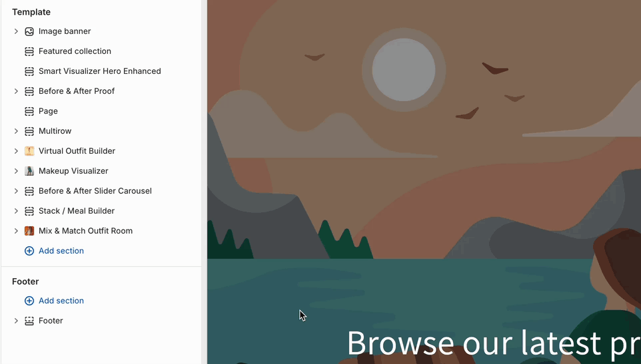The width and height of the screenshot is (641, 364).
Task: Click the Footer section icon
Action: 29,321
